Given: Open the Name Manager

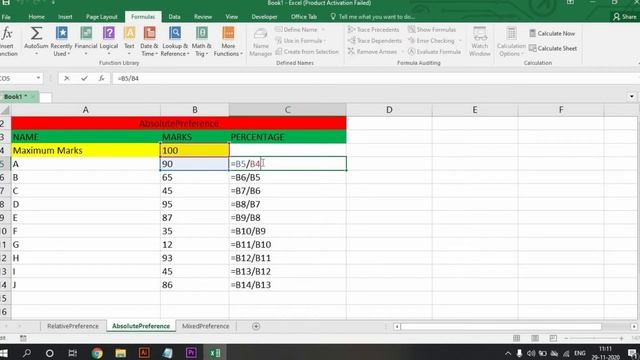Looking at the screenshot, I should click(x=260, y=42).
